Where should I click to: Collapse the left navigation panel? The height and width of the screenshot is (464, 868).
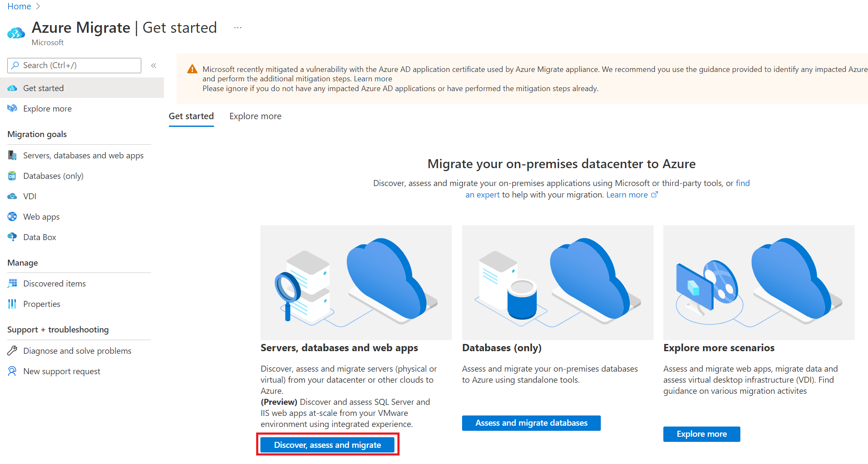coord(154,66)
